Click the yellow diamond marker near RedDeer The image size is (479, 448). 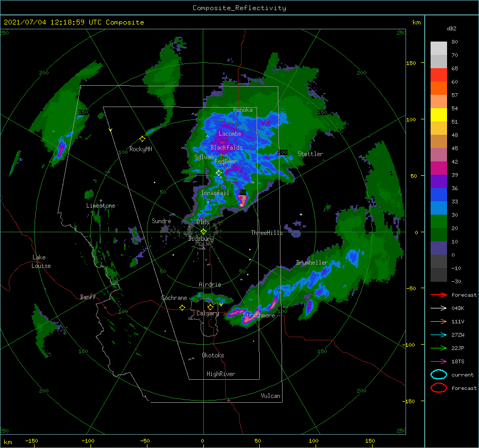click(x=219, y=173)
